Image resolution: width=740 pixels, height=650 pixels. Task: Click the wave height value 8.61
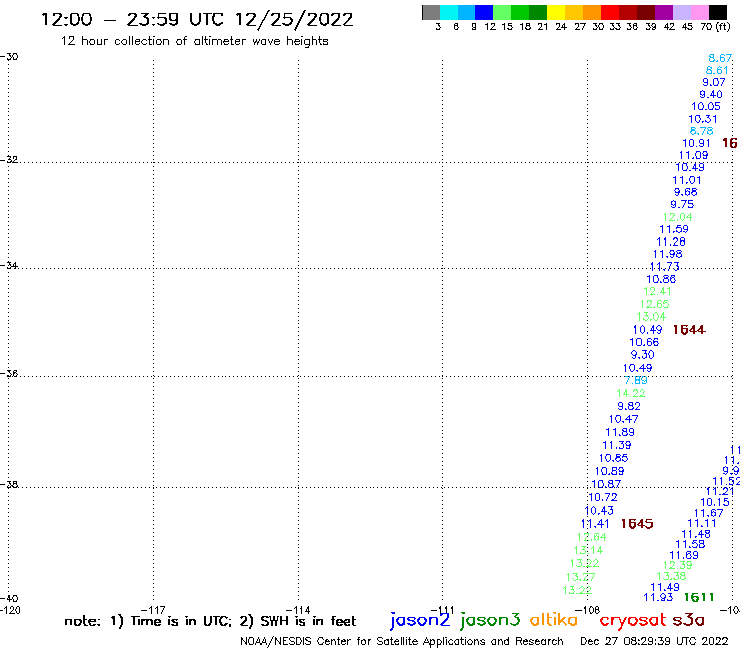click(717, 70)
